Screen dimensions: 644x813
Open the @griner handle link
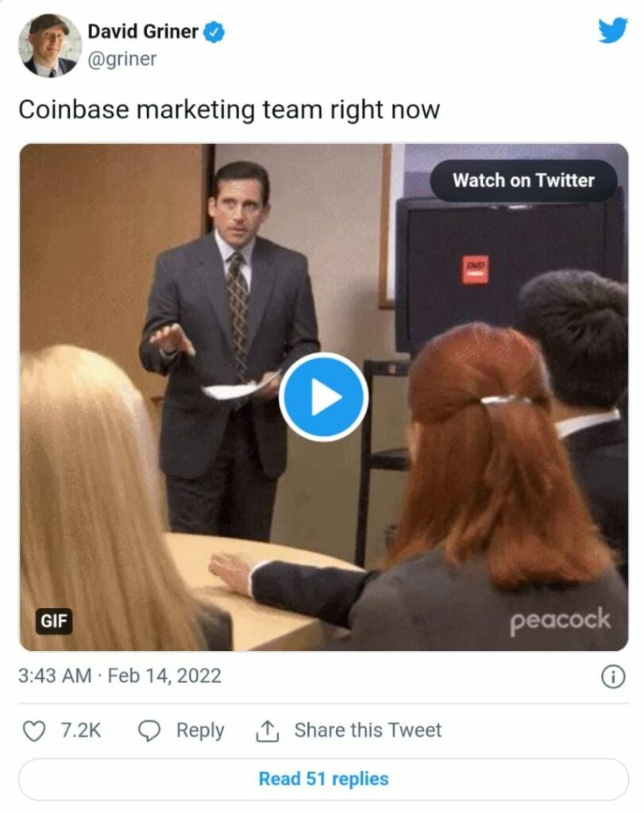tap(122, 59)
